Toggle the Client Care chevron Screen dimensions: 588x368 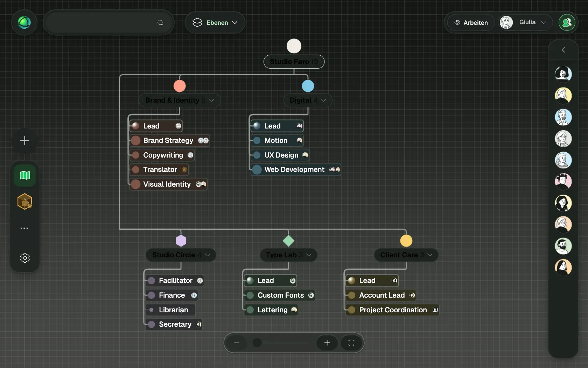tap(430, 255)
